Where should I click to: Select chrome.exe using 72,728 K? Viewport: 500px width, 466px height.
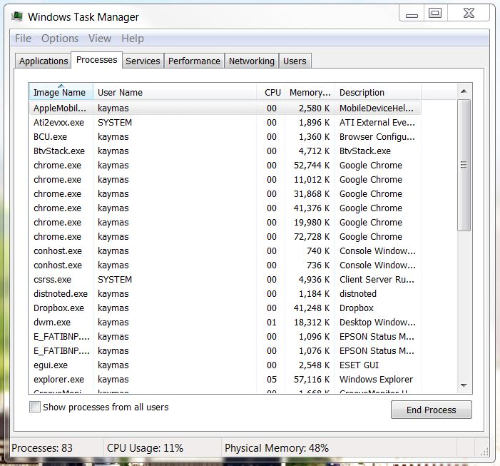coord(225,237)
